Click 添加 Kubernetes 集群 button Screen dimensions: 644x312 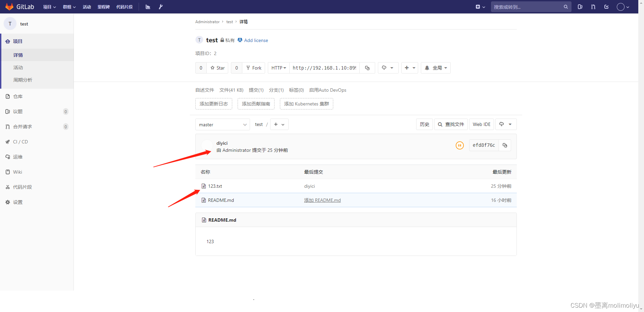306,104
